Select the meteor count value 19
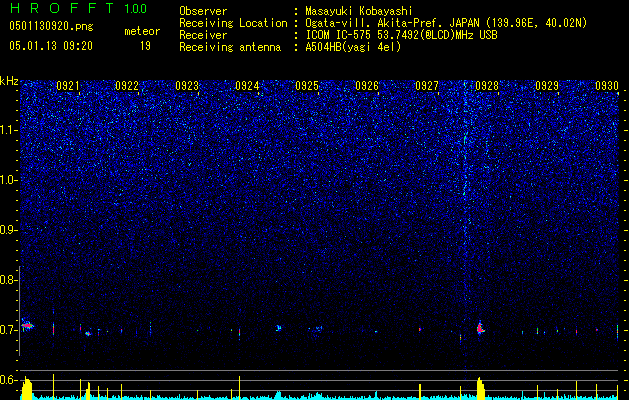The width and height of the screenshot is (629, 400). (145, 46)
